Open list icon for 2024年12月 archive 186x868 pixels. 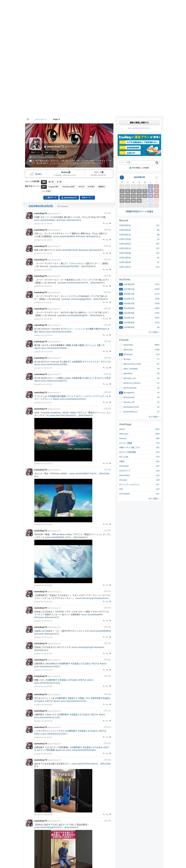pos(121,294)
